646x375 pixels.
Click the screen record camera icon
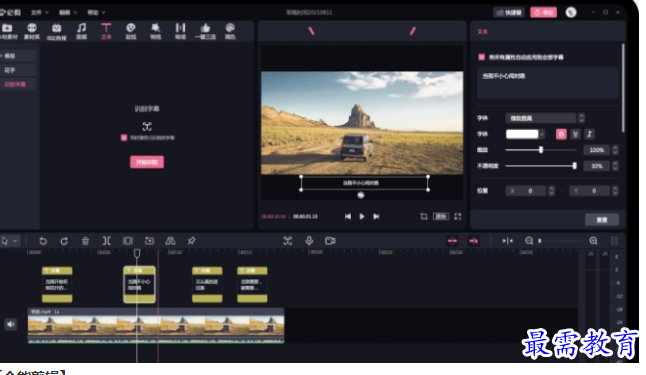(330, 241)
